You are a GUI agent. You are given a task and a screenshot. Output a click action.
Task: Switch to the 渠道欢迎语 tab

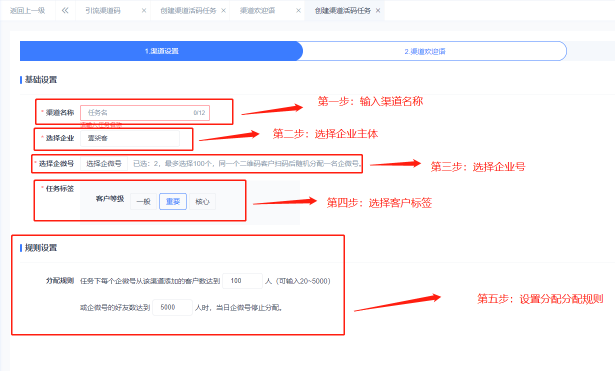(x=258, y=11)
